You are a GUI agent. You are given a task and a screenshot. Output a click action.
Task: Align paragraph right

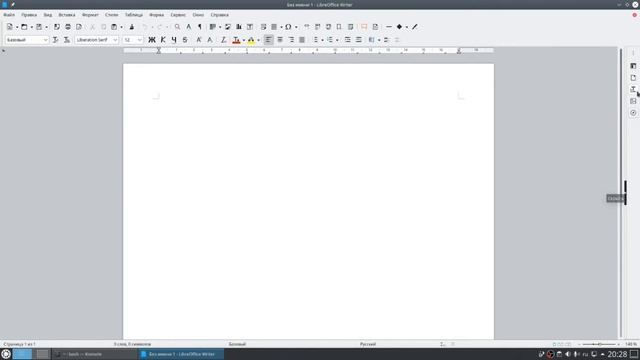pos(291,40)
